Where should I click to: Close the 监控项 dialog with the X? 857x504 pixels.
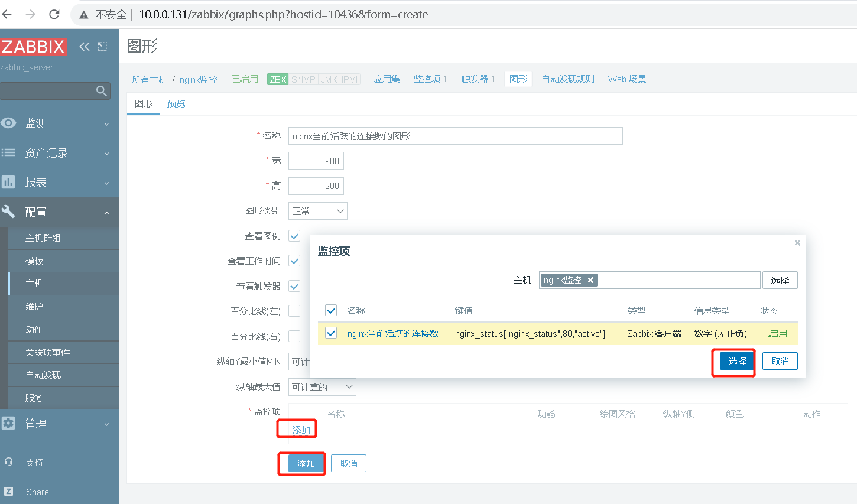click(x=797, y=243)
